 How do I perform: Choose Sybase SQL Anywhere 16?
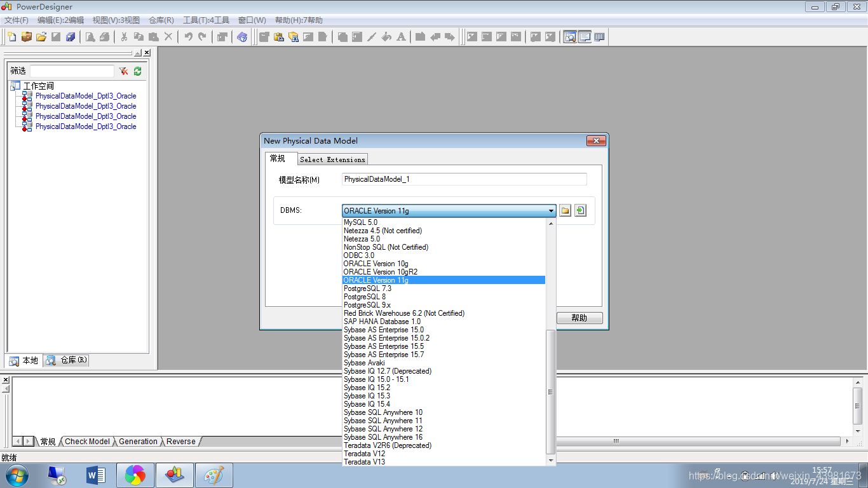(x=444, y=437)
